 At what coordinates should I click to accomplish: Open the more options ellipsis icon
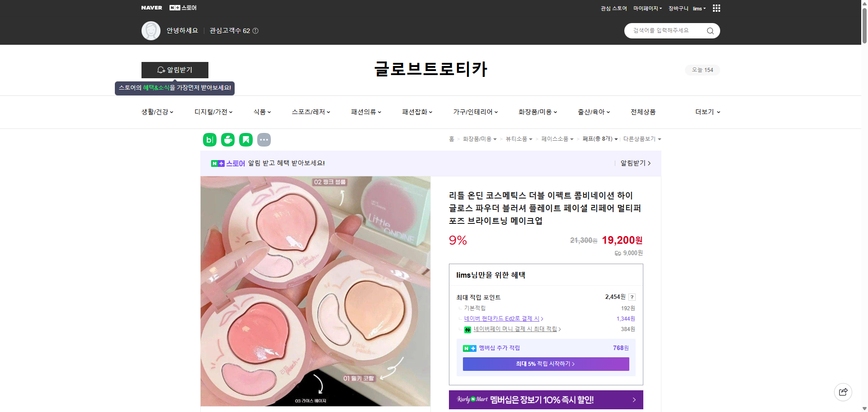pos(264,140)
